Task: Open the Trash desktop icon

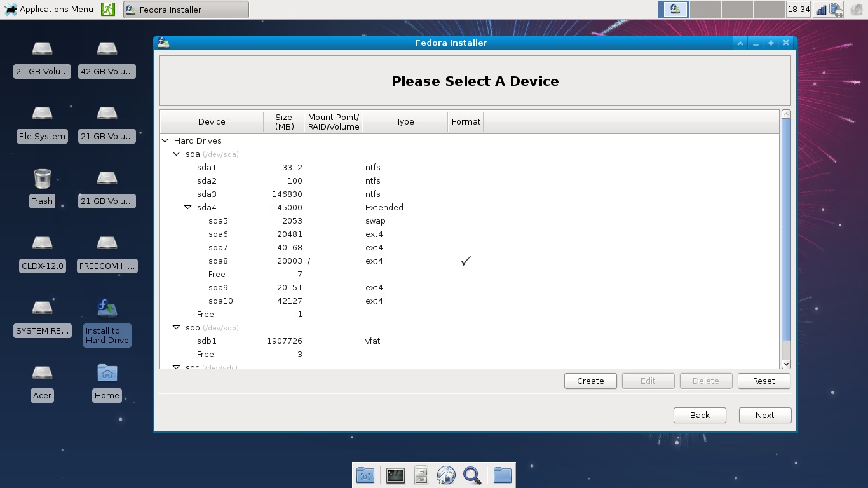Action: pos(42,188)
